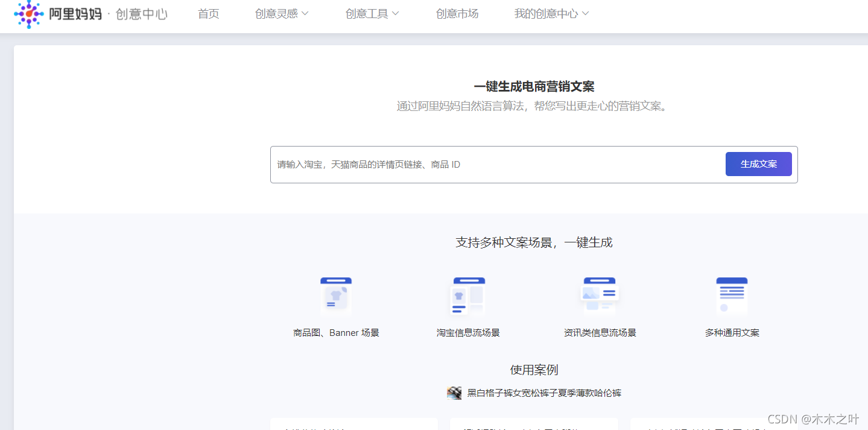This screenshot has height=430, width=868.
Task: Select the 多种通用文案 icon
Action: pyautogui.click(x=732, y=296)
